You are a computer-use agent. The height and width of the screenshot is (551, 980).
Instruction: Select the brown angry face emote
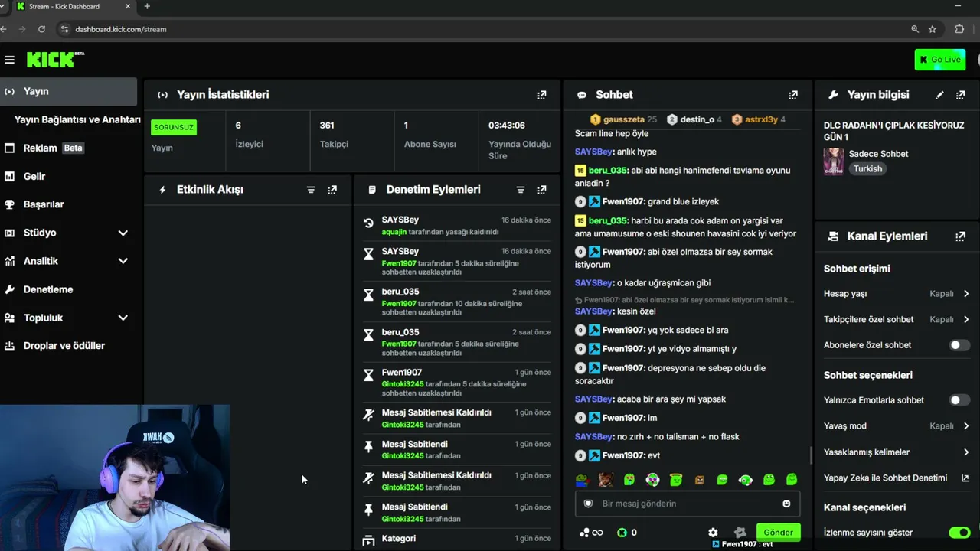point(699,480)
